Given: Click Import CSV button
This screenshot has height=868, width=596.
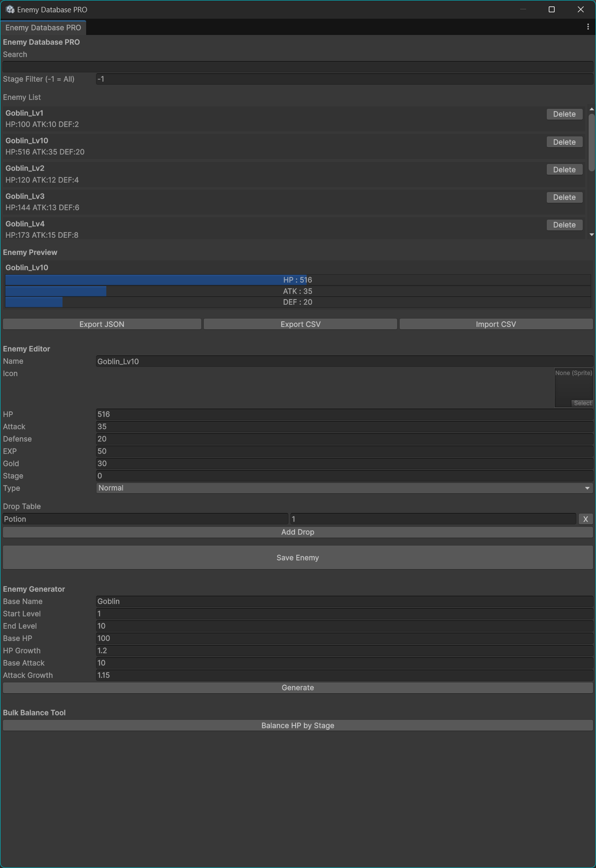Looking at the screenshot, I should 496,324.
